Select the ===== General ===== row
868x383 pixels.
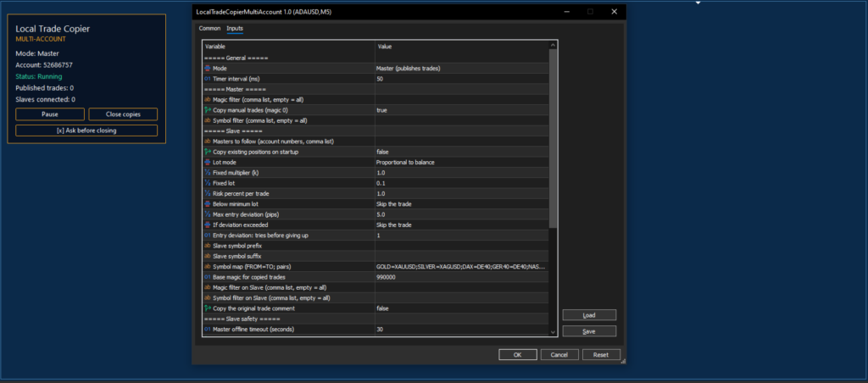coord(376,58)
